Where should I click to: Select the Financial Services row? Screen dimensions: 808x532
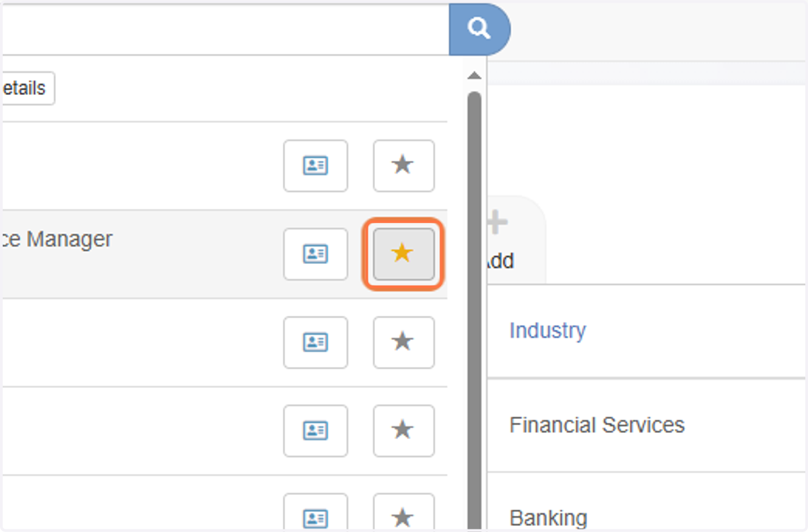(647, 425)
